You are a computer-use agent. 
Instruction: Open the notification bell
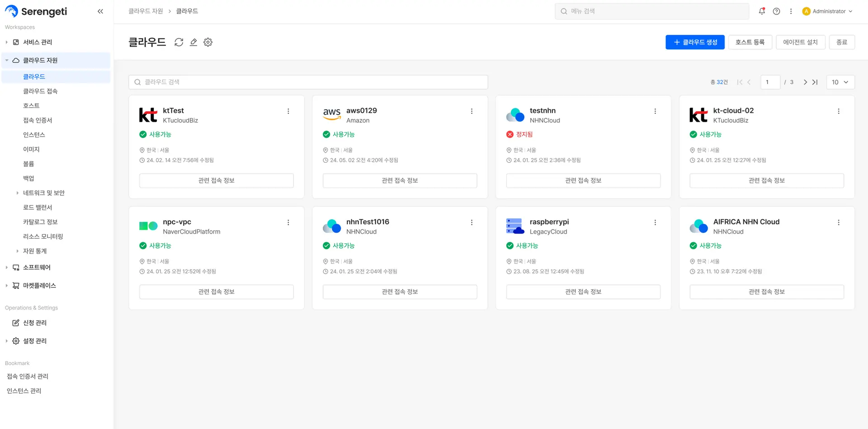(762, 11)
